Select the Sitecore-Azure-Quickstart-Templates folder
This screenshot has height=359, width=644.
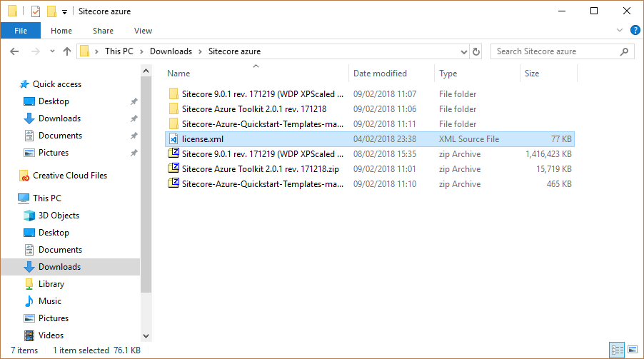263,124
